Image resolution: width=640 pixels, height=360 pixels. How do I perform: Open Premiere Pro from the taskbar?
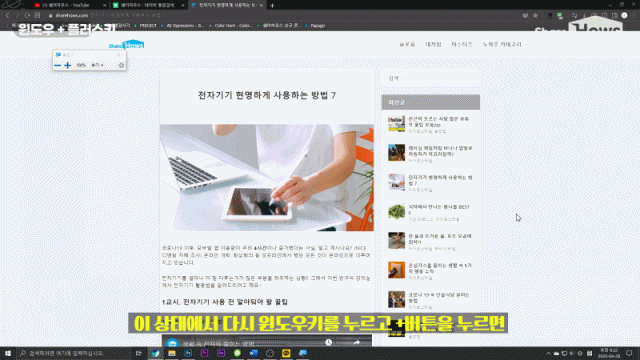[204, 353]
